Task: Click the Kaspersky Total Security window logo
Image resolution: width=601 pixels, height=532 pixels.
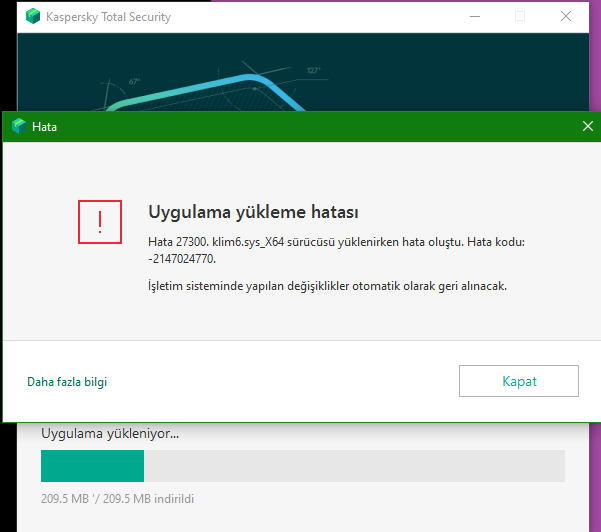Action: [33, 16]
